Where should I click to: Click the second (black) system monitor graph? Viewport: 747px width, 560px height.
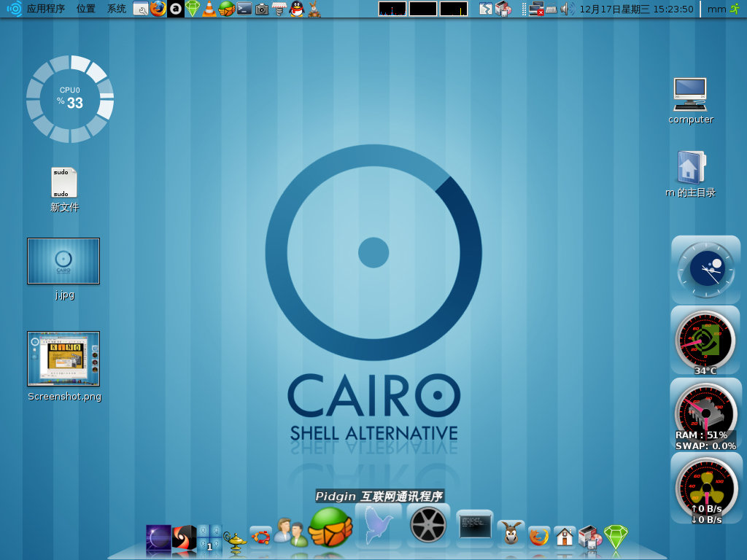pyautogui.click(x=423, y=9)
